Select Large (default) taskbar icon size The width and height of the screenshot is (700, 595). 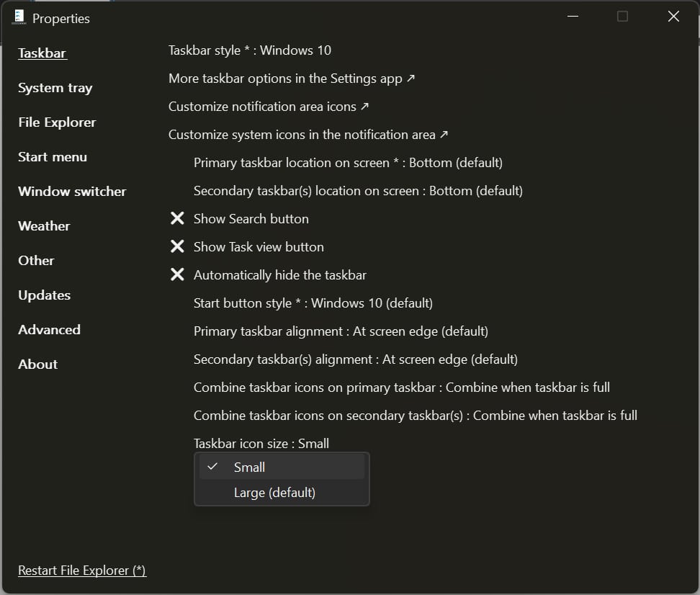pyautogui.click(x=274, y=493)
